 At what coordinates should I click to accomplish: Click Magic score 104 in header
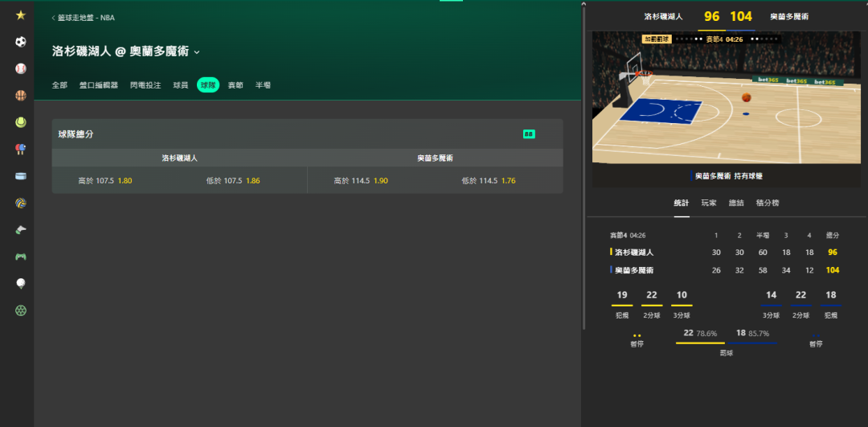(x=741, y=17)
